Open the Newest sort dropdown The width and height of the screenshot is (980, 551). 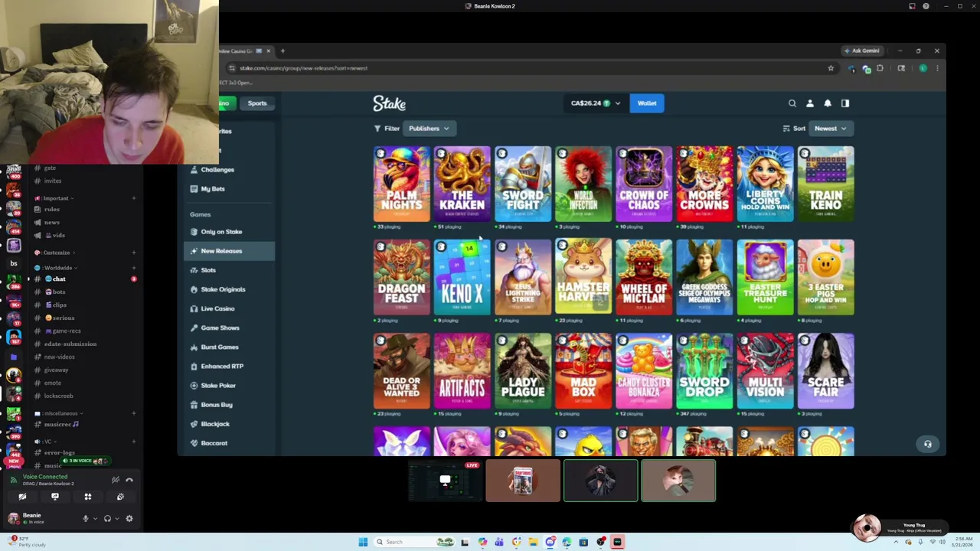(x=830, y=129)
